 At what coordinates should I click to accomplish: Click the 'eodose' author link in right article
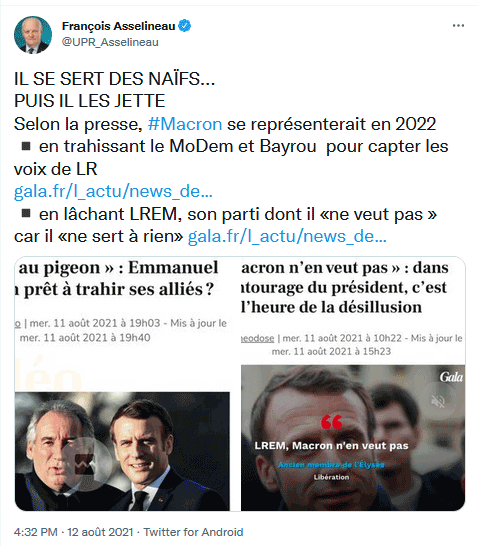[258, 338]
